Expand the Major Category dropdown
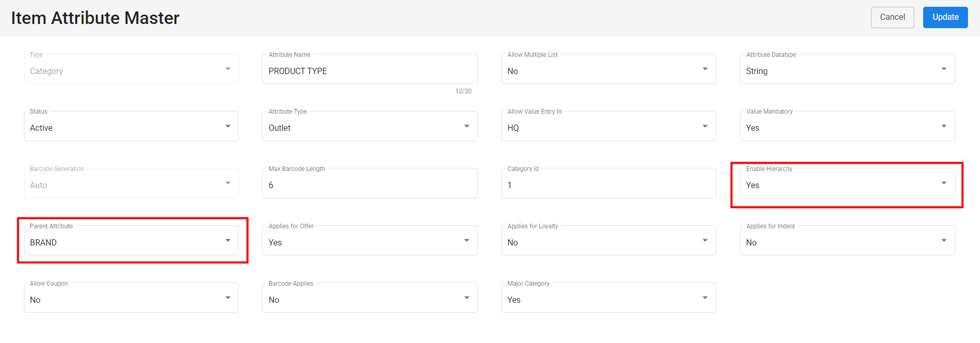 (608, 299)
